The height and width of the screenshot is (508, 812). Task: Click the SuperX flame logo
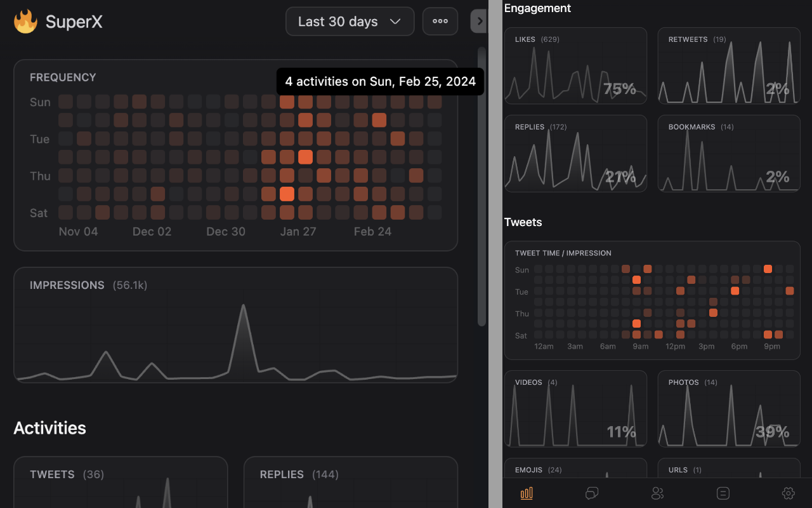(23, 21)
